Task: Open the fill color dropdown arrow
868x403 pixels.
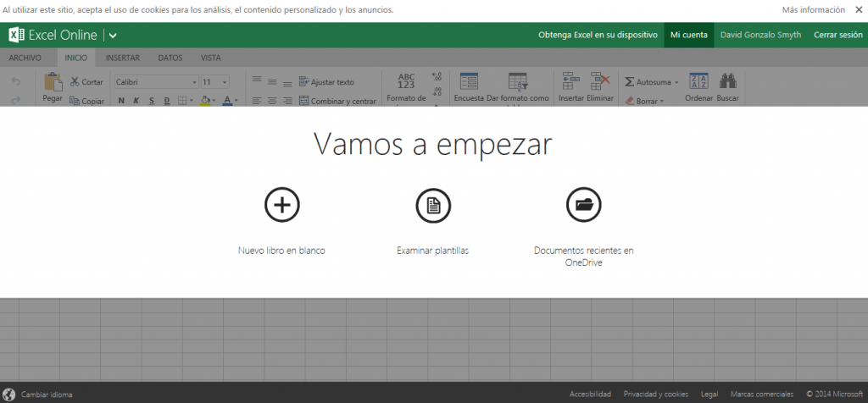Action: (214, 101)
